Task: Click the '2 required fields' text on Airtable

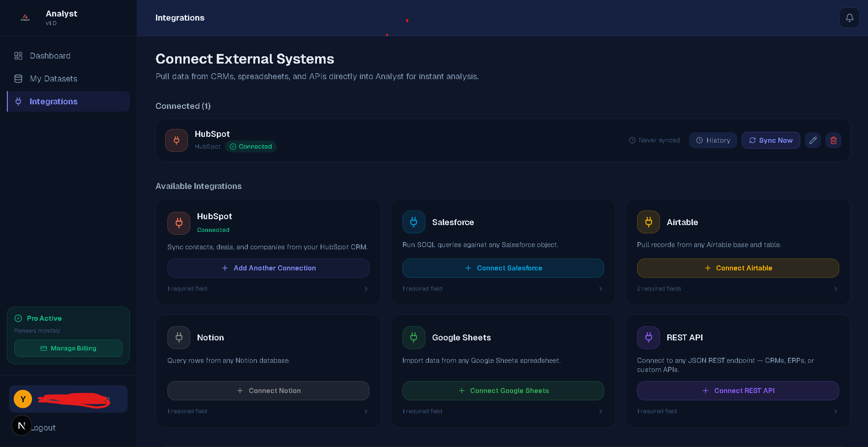Action: [659, 289]
